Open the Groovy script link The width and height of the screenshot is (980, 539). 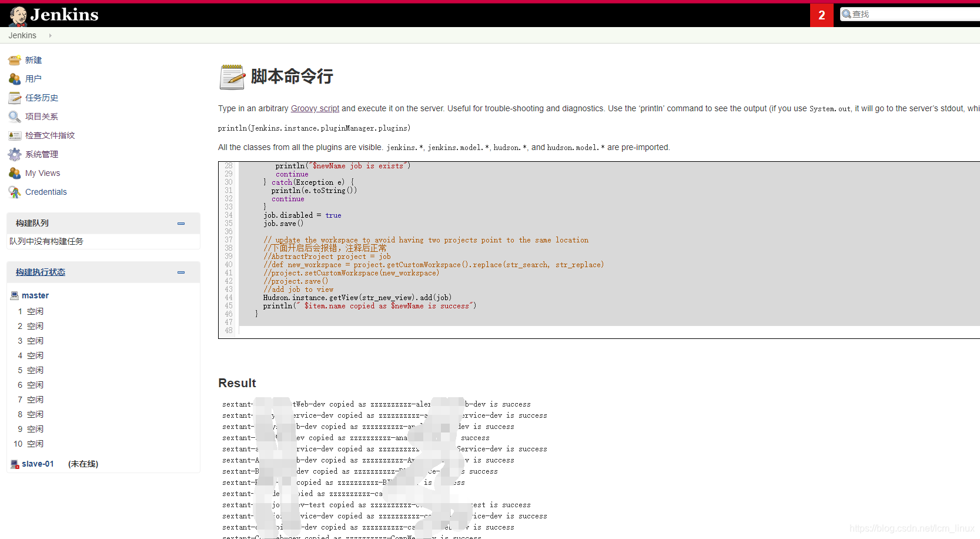click(x=315, y=108)
